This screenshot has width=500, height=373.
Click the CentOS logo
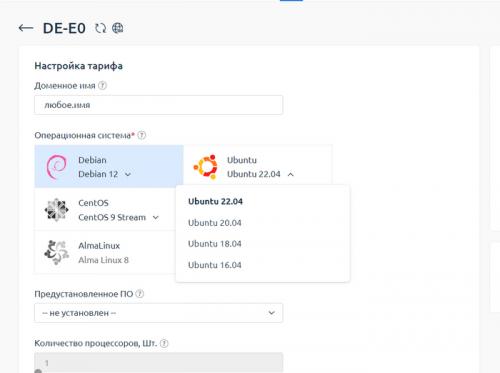pyautogui.click(x=56, y=210)
